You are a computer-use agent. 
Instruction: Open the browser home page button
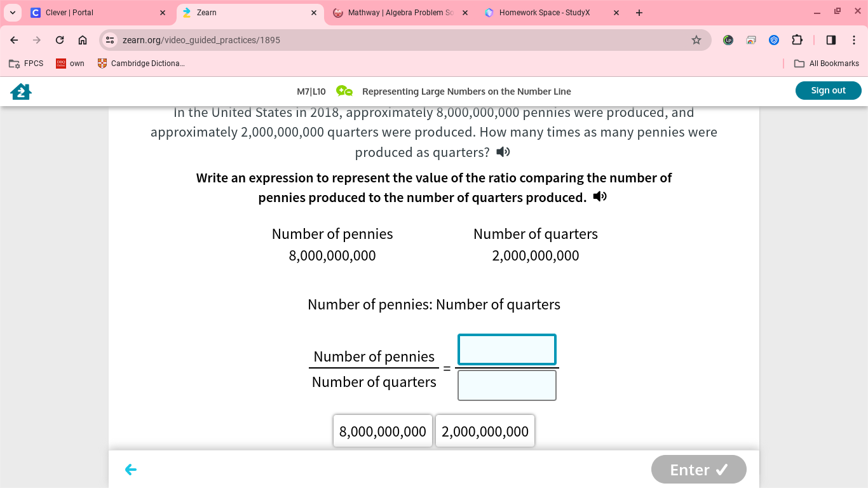coord(83,40)
